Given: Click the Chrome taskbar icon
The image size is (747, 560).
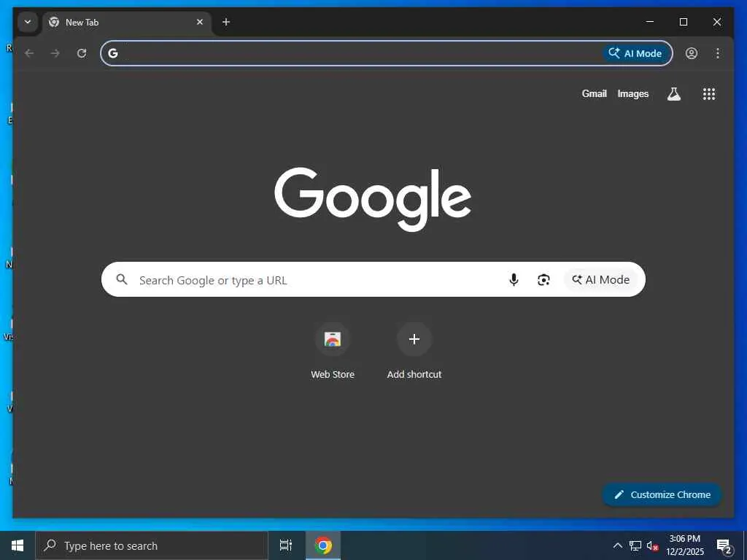Looking at the screenshot, I should point(323,545).
